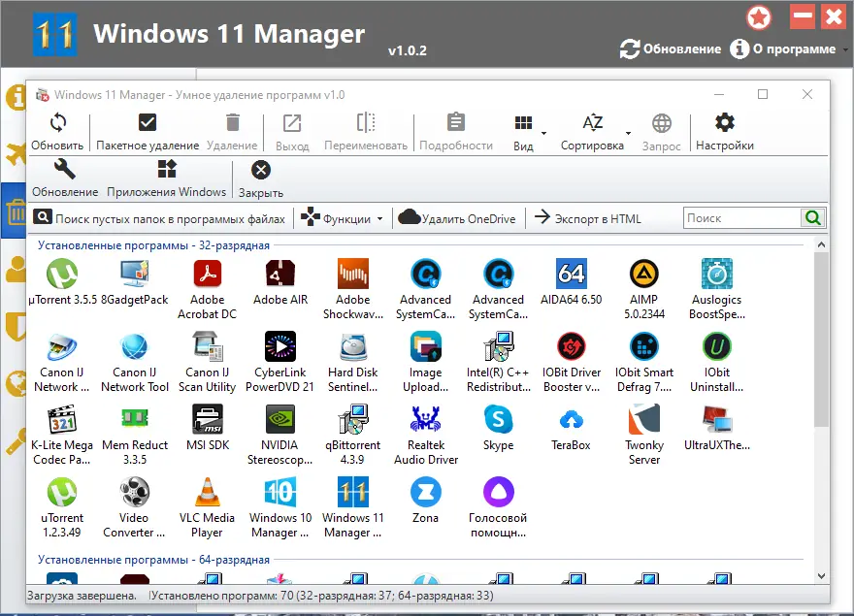Click the star favorite icon in header
The height and width of the screenshot is (616, 854).
pyautogui.click(x=759, y=18)
